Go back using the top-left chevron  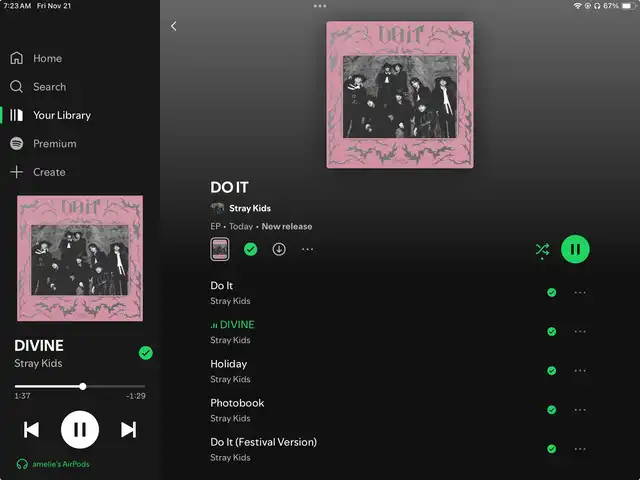(173, 26)
